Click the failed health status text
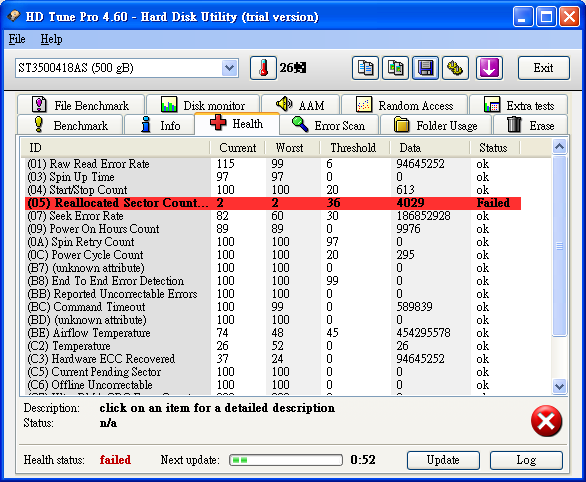 [115, 460]
